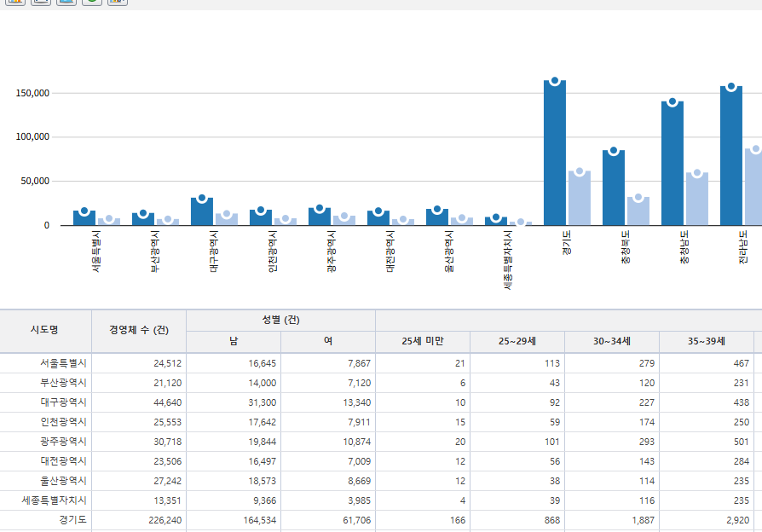Click the 대전광역시 axis label under the chart
This screenshot has width=762, height=532.
click(x=390, y=252)
